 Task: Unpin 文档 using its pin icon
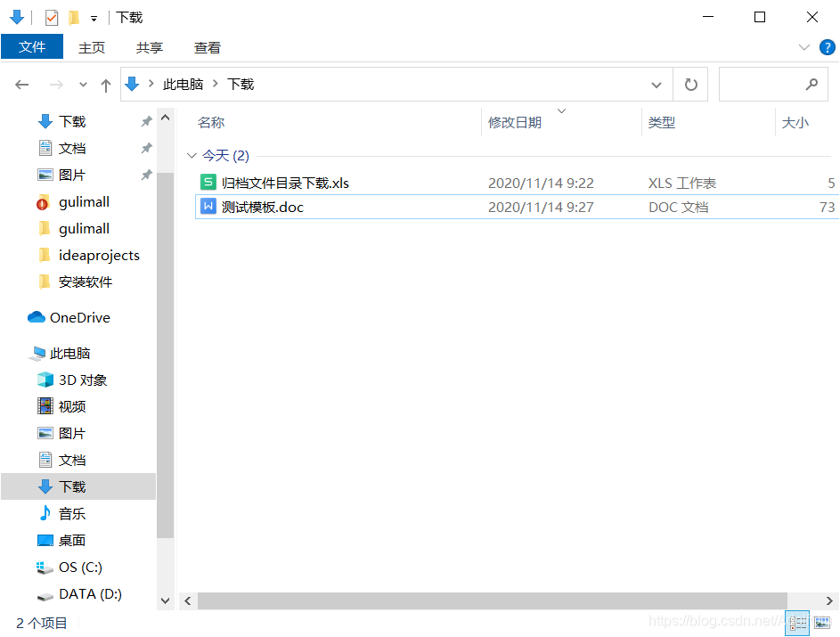146,149
